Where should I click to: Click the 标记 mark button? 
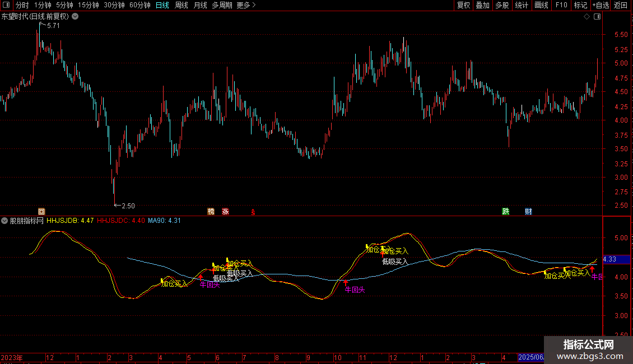pyautogui.click(x=580, y=5)
